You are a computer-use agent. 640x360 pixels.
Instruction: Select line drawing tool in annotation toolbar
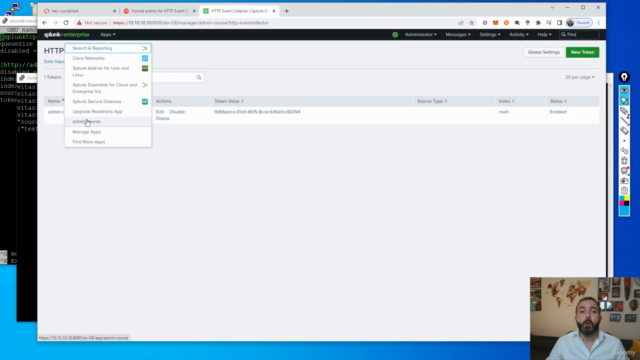pyautogui.click(x=624, y=121)
